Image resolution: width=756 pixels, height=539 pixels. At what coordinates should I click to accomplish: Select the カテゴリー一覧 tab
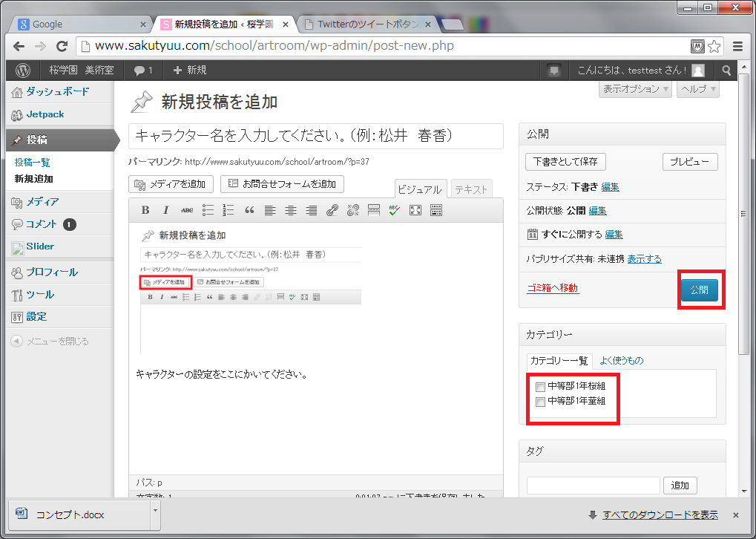[559, 361]
